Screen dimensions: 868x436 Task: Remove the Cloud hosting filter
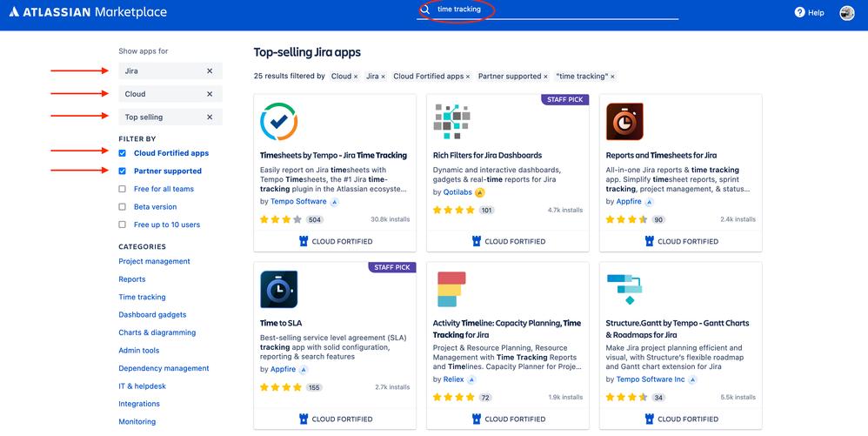coord(210,94)
